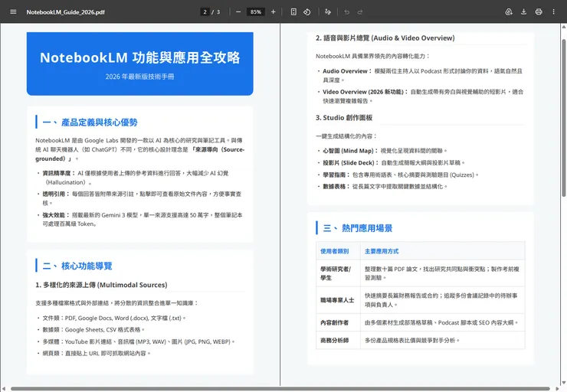
Task: Click heading '二、核心功能導覽'
Action: click(77, 266)
